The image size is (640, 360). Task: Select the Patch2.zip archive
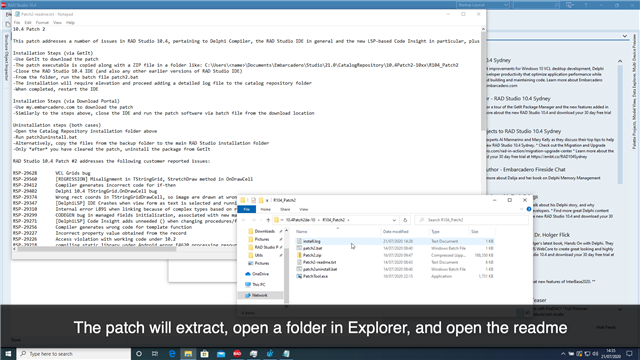click(x=312, y=255)
